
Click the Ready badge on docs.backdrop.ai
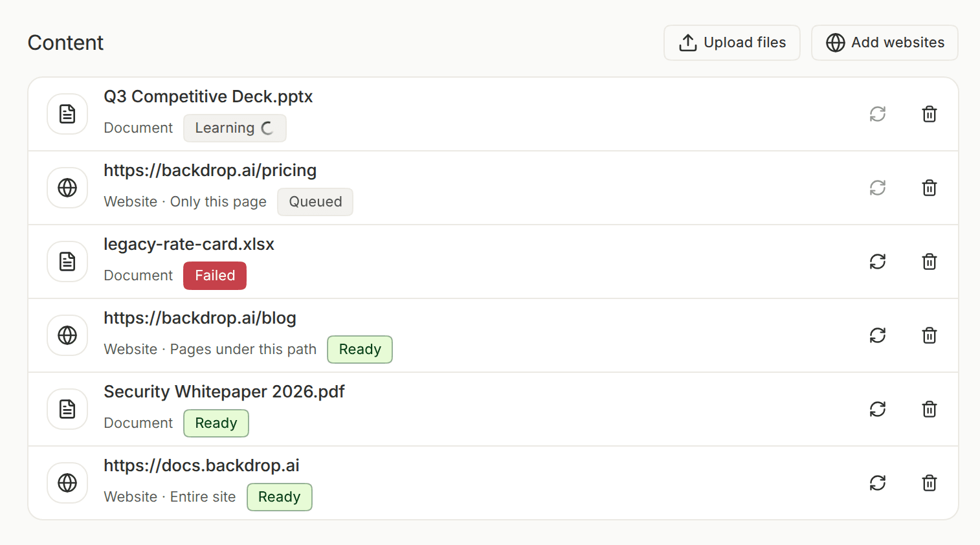[x=280, y=497]
